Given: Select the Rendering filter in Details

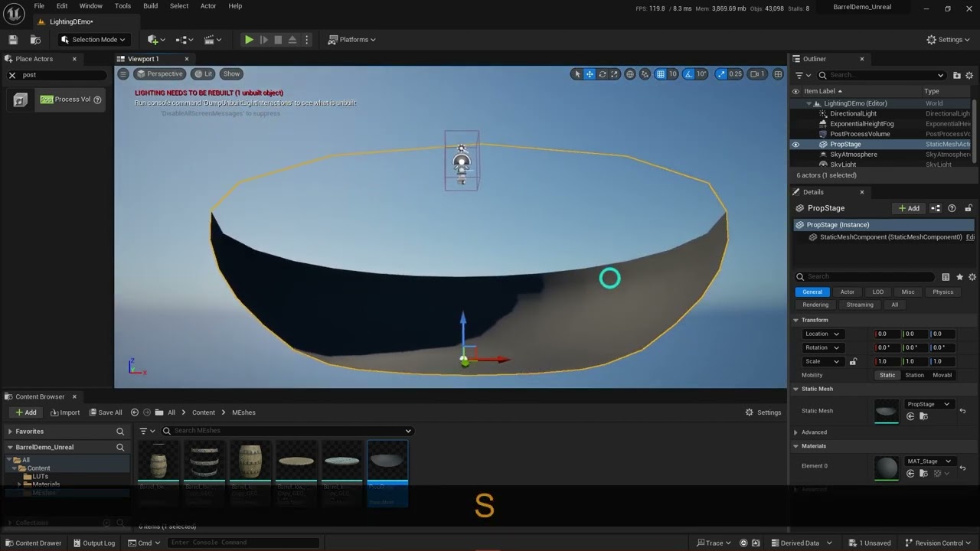Looking at the screenshot, I should tap(815, 305).
